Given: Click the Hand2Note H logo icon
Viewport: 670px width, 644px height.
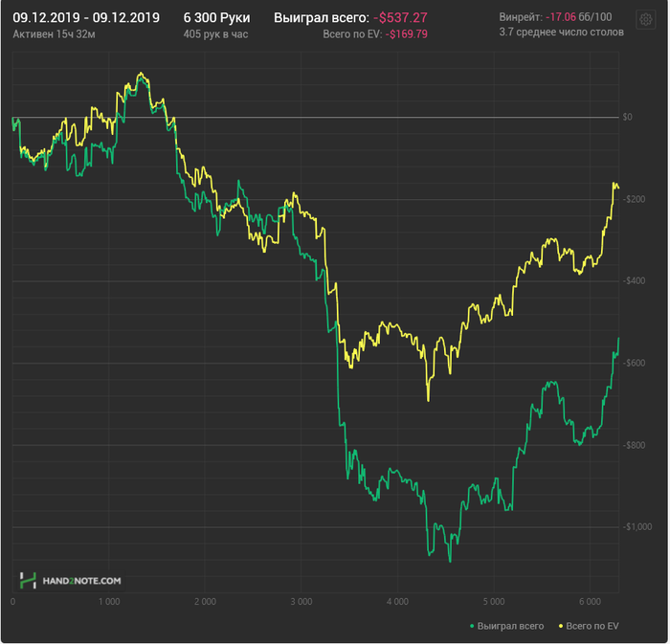Looking at the screenshot, I should [x=28, y=580].
